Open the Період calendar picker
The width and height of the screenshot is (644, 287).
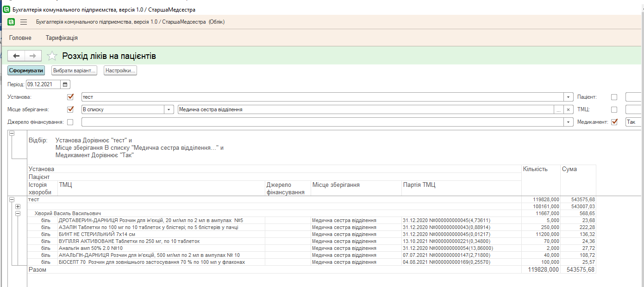click(65, 84)
